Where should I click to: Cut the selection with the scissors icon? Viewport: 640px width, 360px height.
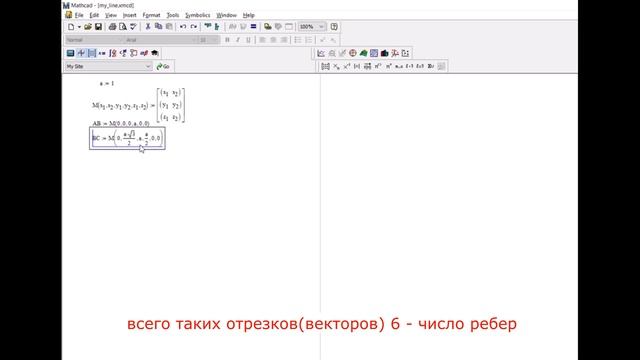[x=148, y=27]
